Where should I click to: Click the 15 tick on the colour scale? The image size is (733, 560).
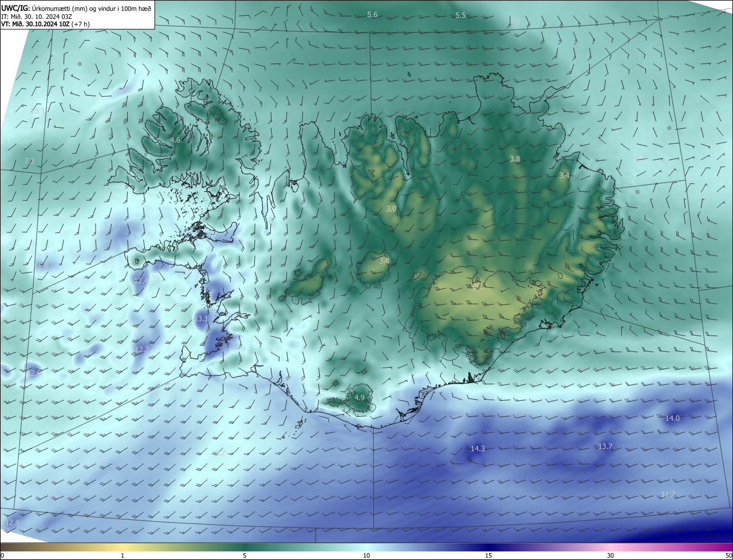click(x=488, y=556)
